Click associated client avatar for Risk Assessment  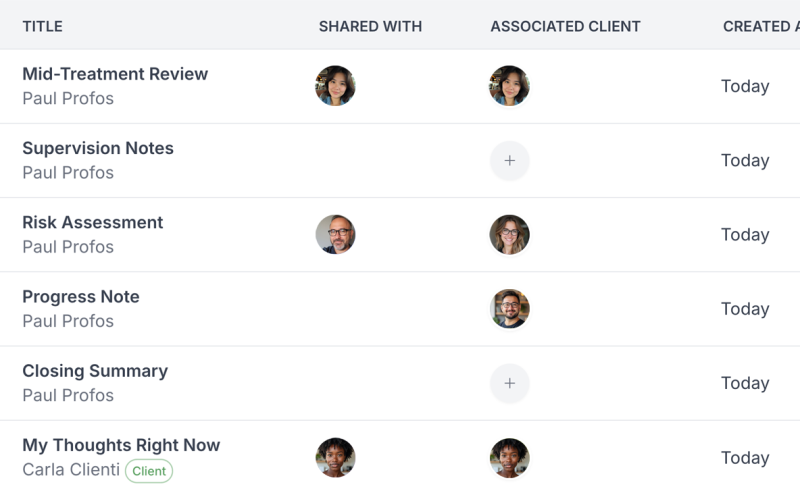[x=509, y=235]
